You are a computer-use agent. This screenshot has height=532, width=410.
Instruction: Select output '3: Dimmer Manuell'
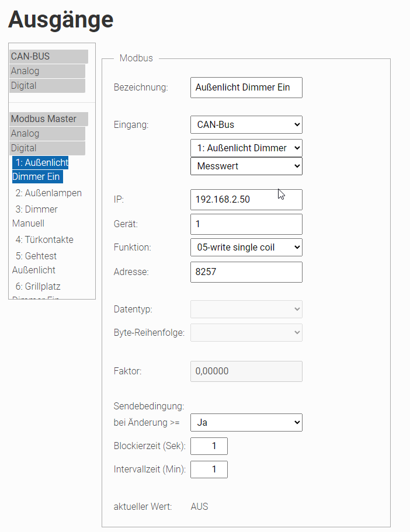point(36,216)
